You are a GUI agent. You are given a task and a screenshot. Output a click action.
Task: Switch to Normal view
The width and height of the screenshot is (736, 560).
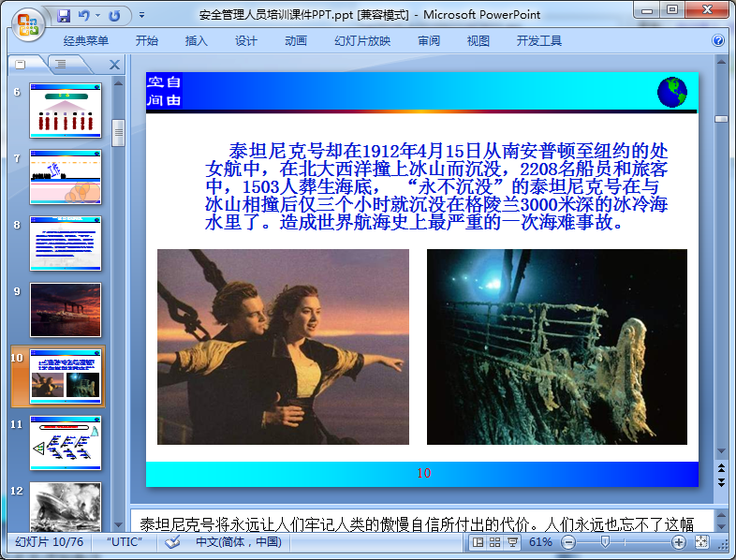tap(478, 542)
